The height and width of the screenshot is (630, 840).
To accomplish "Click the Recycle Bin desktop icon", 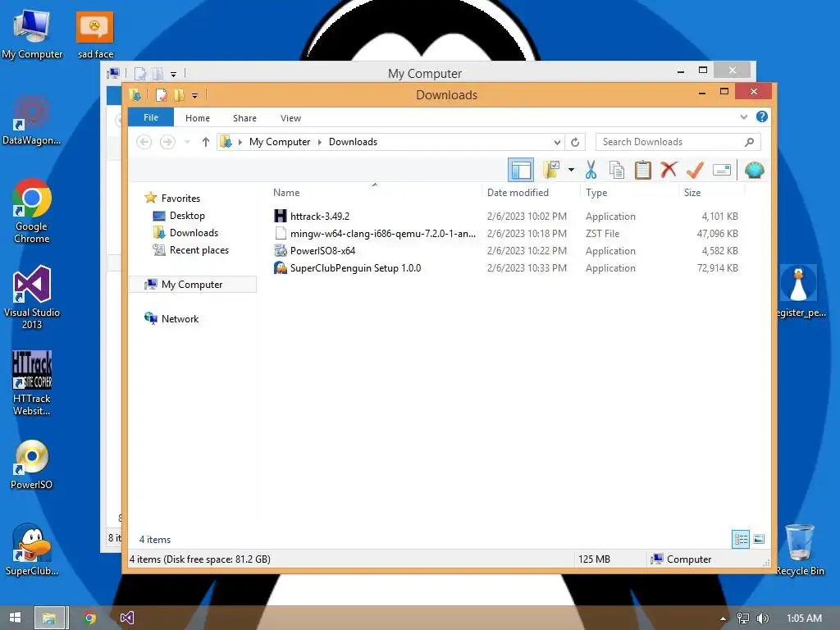I will [x=799, y=550].
